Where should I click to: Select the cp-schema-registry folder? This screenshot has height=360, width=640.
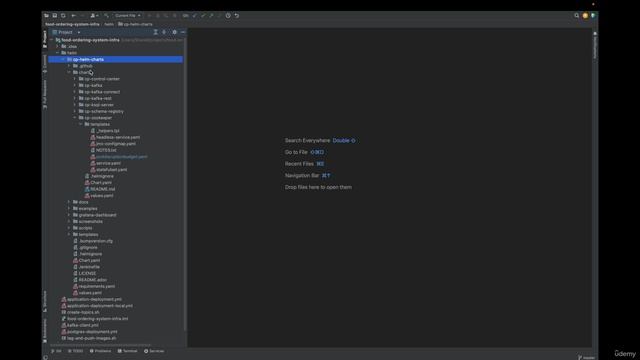click(104, 111)
